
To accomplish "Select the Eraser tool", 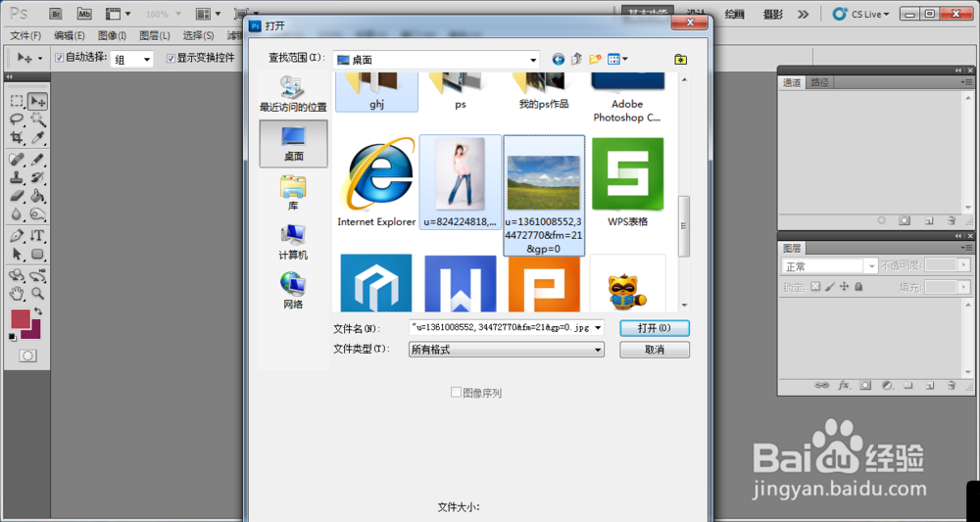I will click(17, 197).
